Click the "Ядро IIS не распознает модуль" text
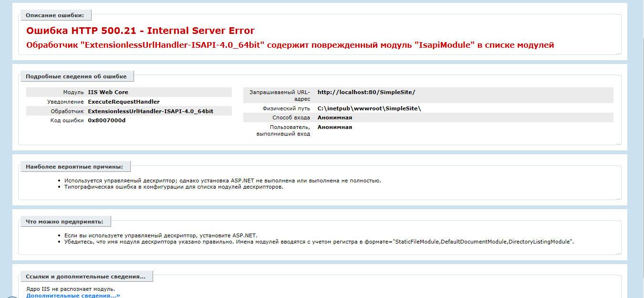The image size is (644, 298). coord(71,289)
